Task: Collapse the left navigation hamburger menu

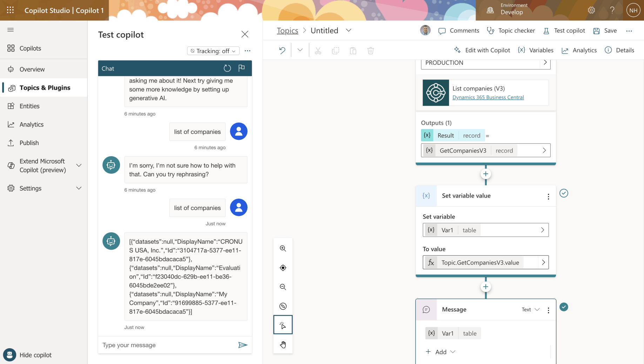Action: pos(11,30)
